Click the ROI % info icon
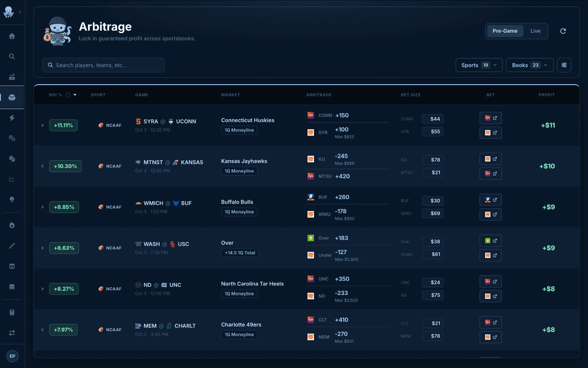The height and width of the screenshot is (368, 588). pyautogui.click(x=68, y=95)
